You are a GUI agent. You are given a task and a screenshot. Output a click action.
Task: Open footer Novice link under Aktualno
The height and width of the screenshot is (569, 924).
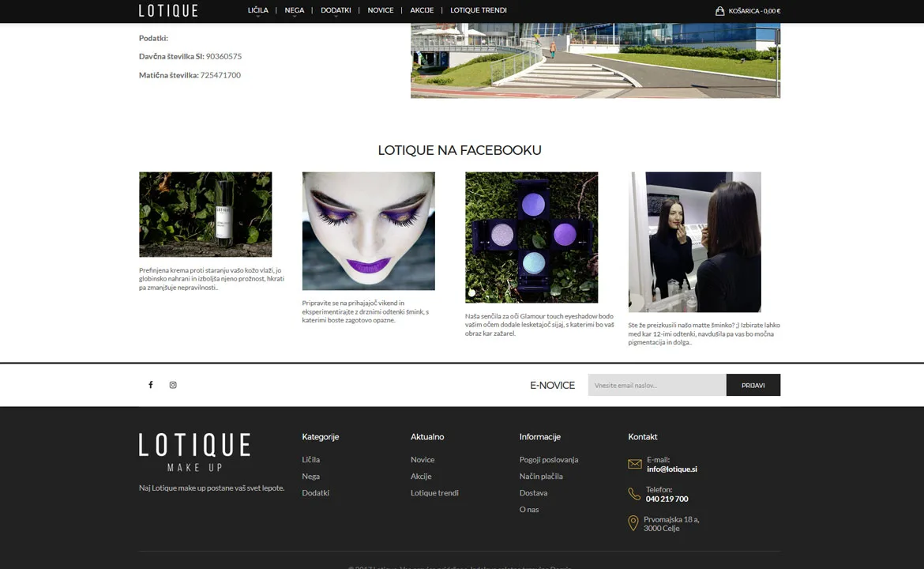pos(423,460)
